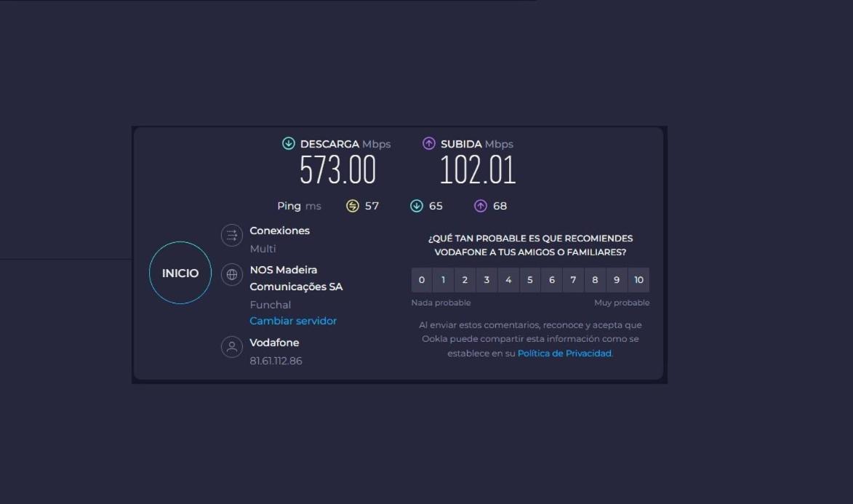Click the NOS Madeira Comunicações SA server name
This screenshot has width=853, height=504.
click(296, 278)
